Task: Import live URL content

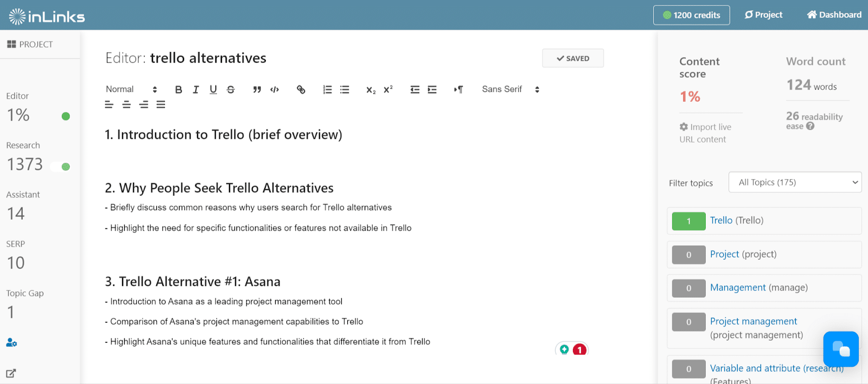Action: 705,133
